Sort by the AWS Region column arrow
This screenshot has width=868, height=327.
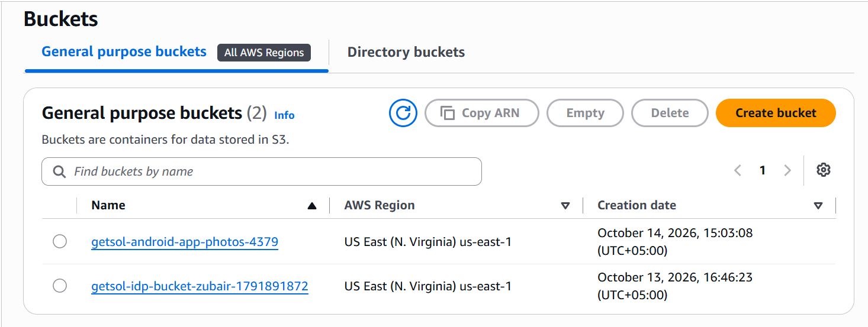tap(565, 206)
